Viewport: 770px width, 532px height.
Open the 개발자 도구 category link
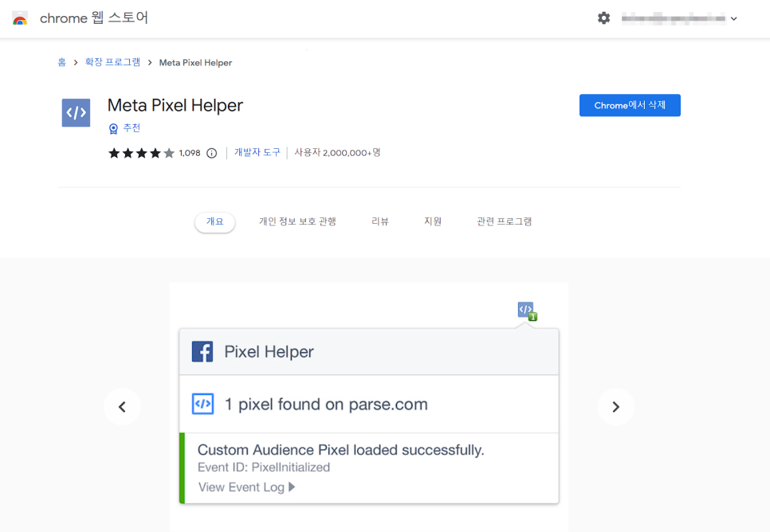[x=257, y=153]
